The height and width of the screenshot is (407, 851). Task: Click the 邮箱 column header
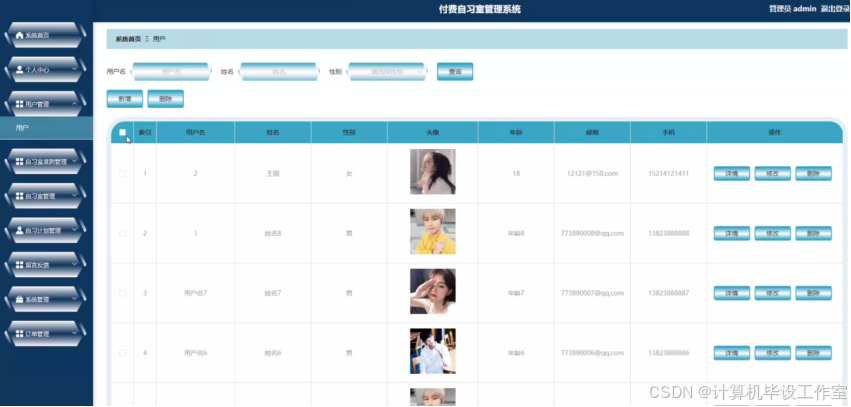coord(592,132)
